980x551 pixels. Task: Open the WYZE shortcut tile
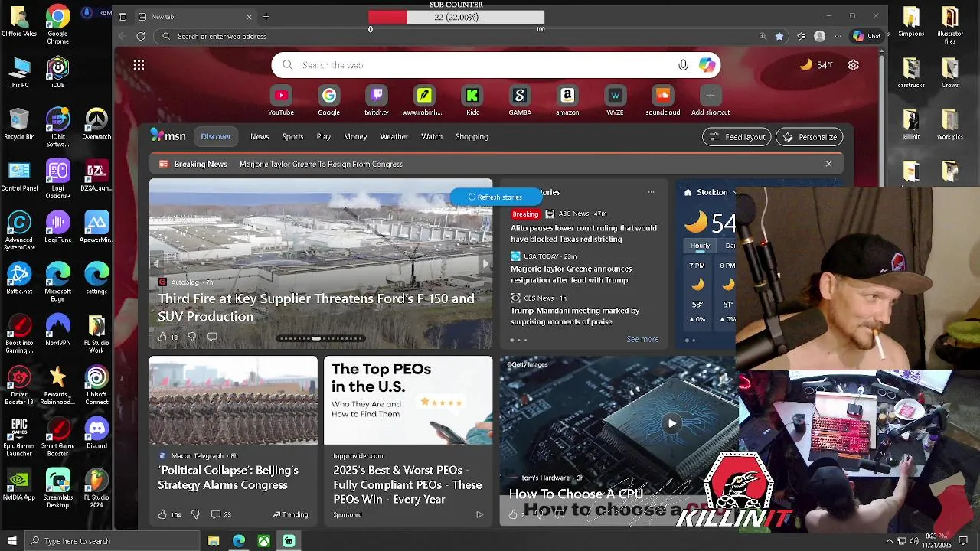616,96
